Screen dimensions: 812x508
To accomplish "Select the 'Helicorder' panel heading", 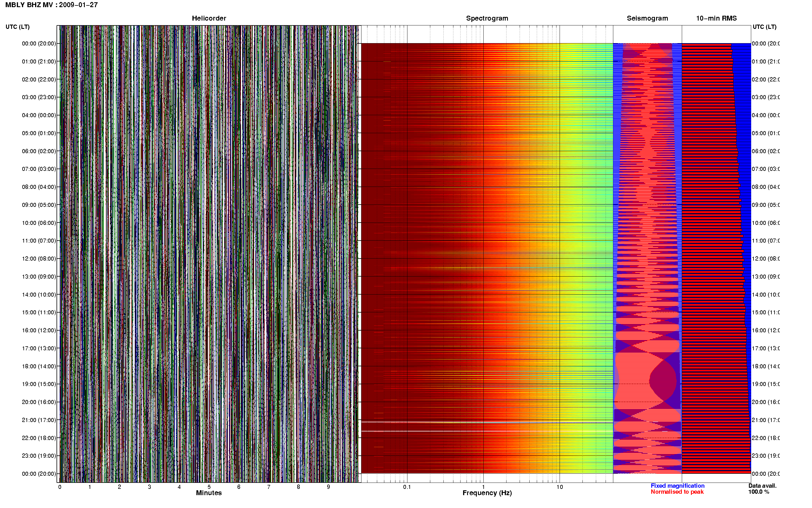I will (209, 19).
